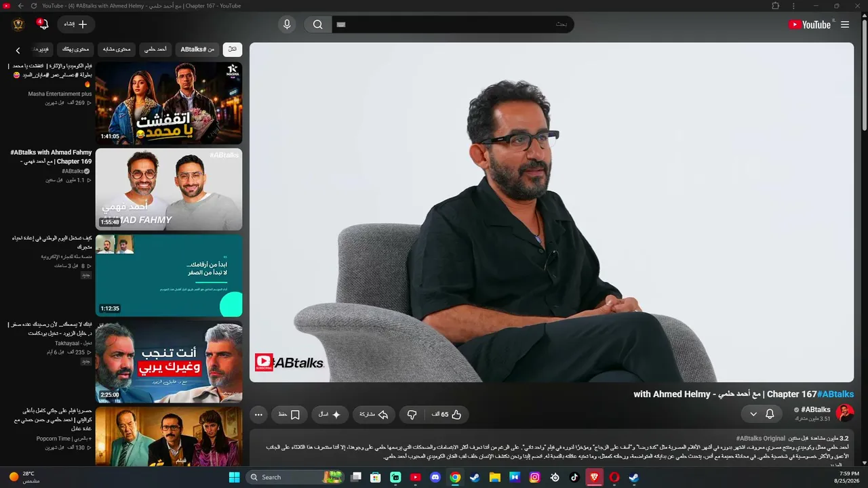
Task: Click the Windows taskbar Search box
Action: click(296, 477)
